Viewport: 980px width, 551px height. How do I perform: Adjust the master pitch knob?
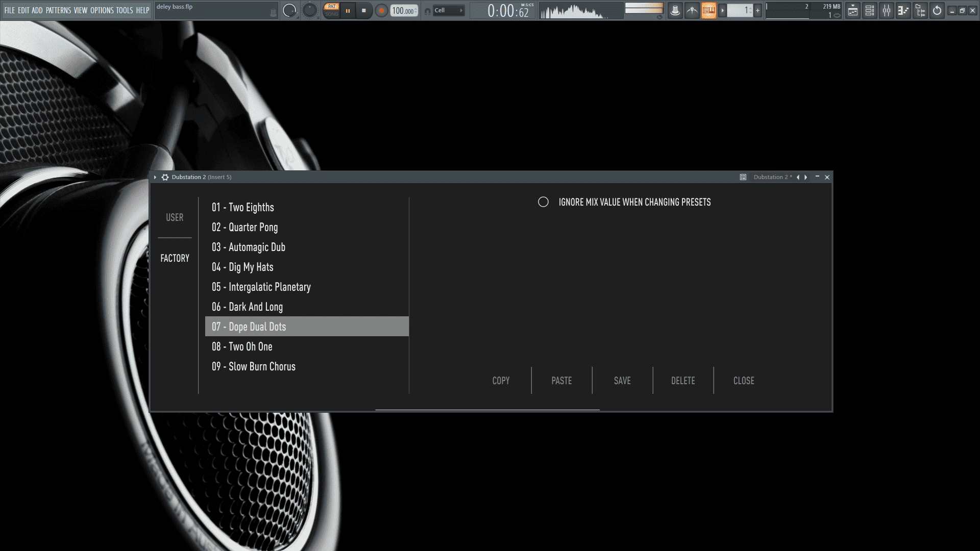(x=310, y=10)
